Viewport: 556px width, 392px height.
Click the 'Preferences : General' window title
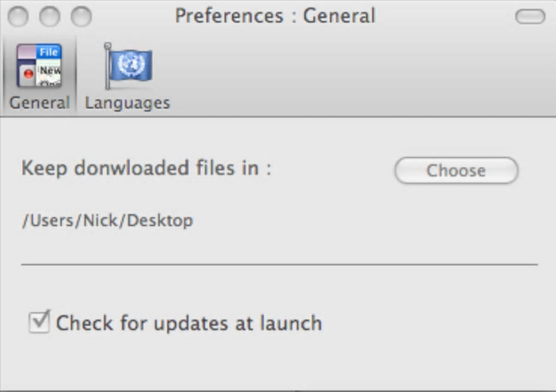275,16
